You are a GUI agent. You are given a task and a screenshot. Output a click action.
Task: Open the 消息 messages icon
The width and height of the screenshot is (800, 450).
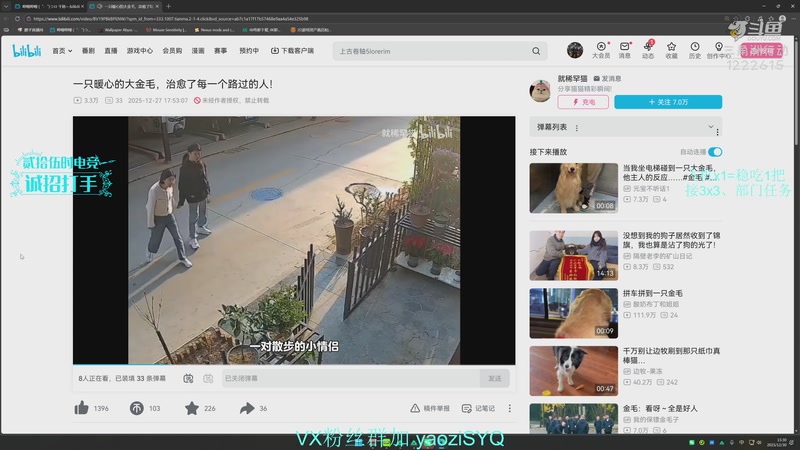coord(624,51)
